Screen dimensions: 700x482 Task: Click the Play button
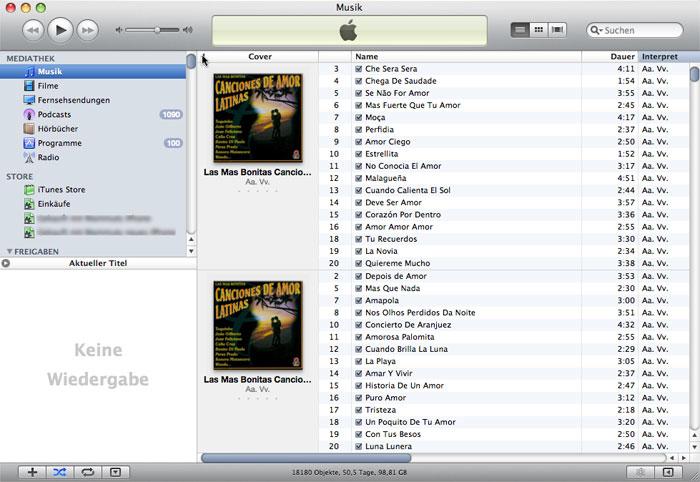[60, 30]
